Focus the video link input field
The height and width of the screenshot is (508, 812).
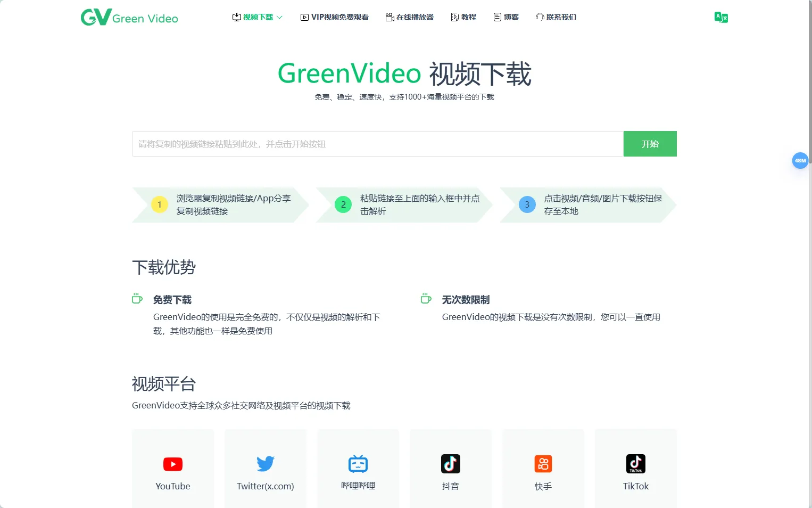click(x=378, y=144)
